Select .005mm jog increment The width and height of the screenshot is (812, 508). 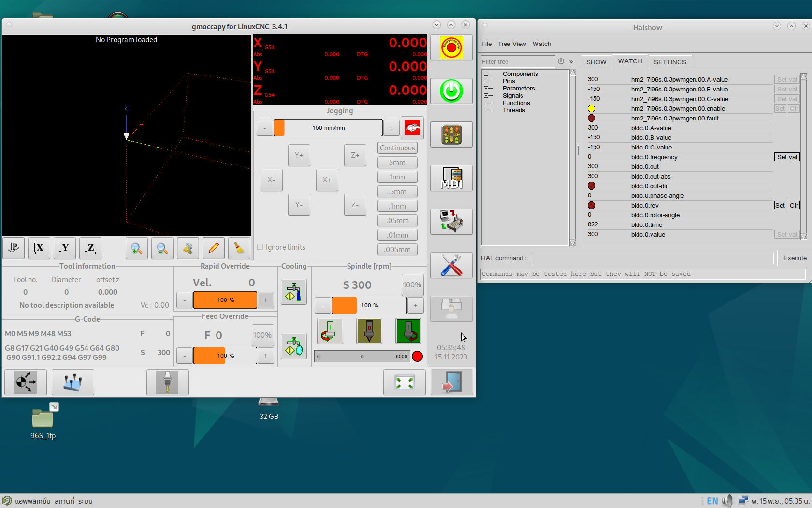tap(397, 250)
